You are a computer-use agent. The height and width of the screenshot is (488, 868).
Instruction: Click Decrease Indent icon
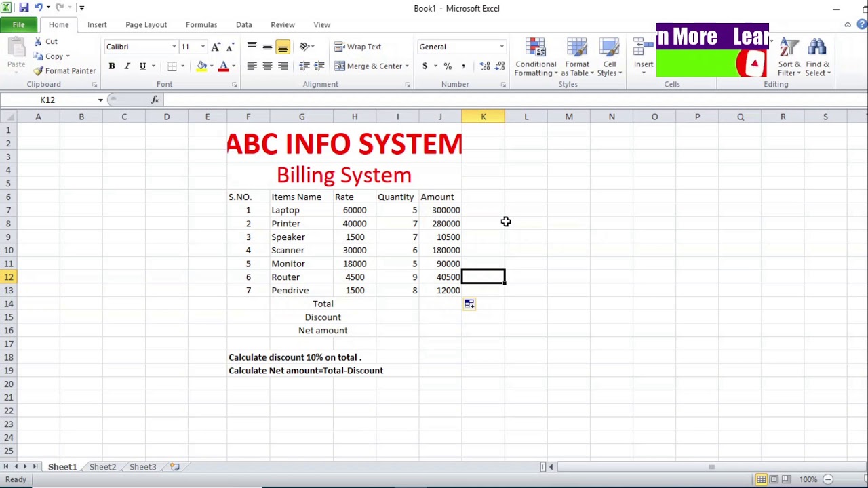point(304,66)
